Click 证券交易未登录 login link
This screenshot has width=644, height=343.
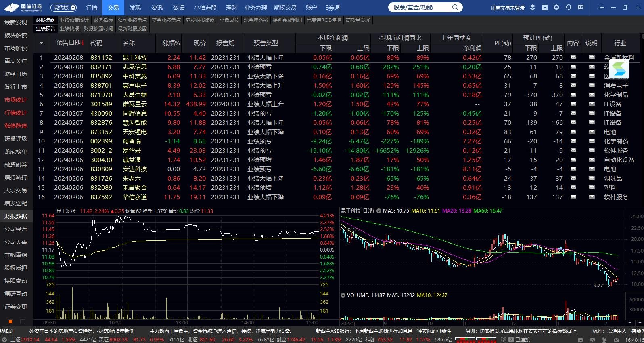[508, 8]
